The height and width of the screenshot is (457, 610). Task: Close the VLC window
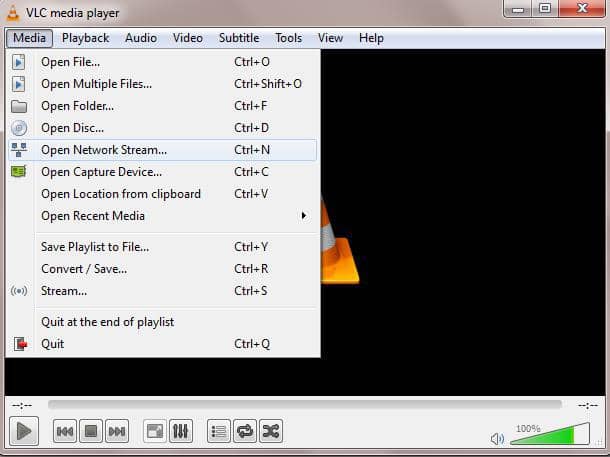(582, 8)
